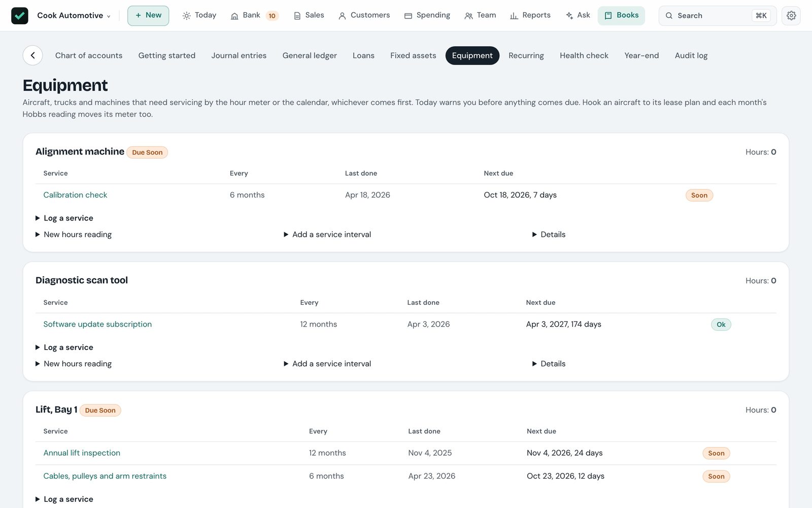Focus the Search field
Image resolution: width=812 pixels, height=508 pixels.
(x=717, y=16)
